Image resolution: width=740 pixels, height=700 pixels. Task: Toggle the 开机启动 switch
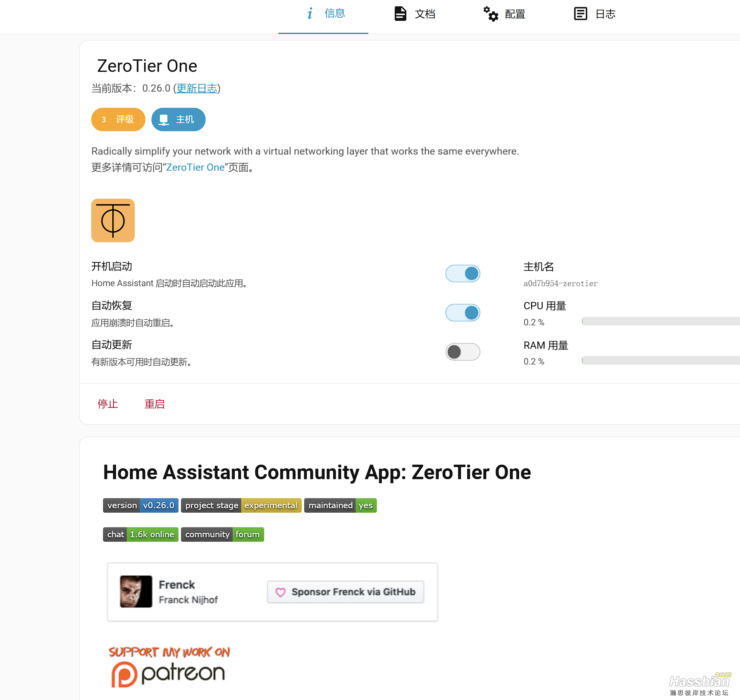pyautogui.click(x=463, y=274)
